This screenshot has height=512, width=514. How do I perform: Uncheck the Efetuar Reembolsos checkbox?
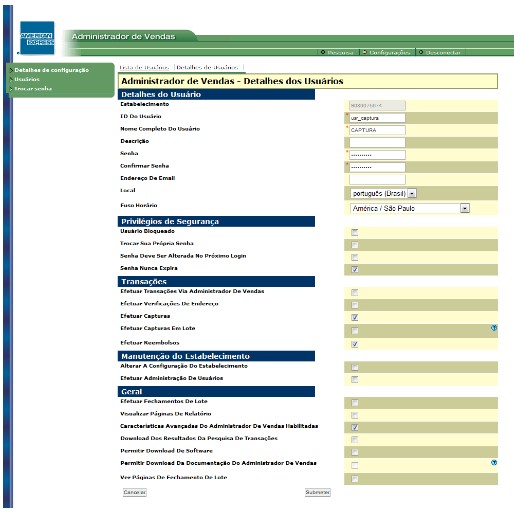[355, 344]
